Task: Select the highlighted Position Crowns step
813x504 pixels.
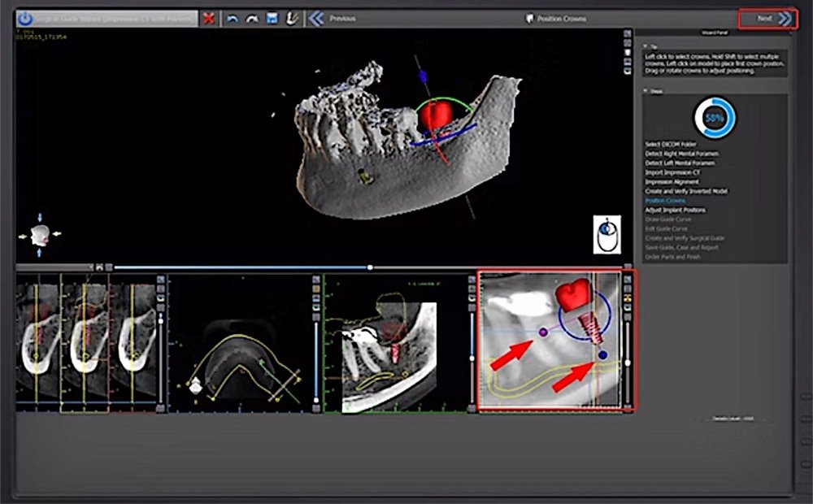Action: click(665, 200)
